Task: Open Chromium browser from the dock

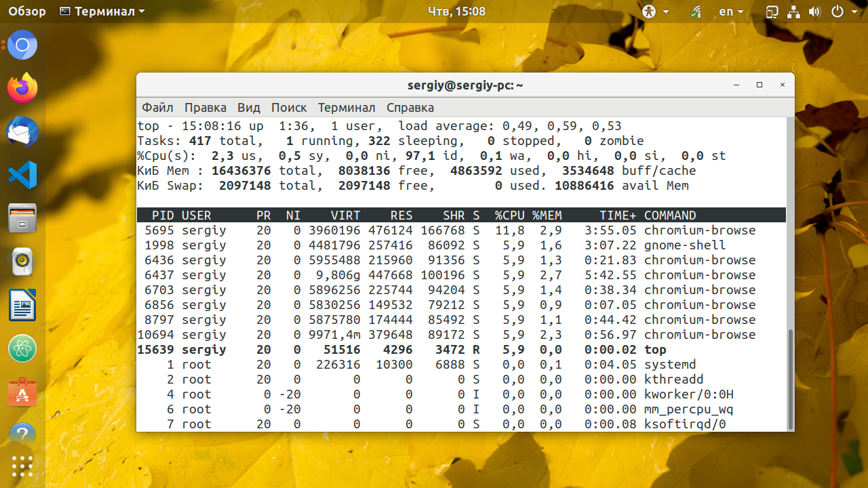Action: click(x=22, y=45)
